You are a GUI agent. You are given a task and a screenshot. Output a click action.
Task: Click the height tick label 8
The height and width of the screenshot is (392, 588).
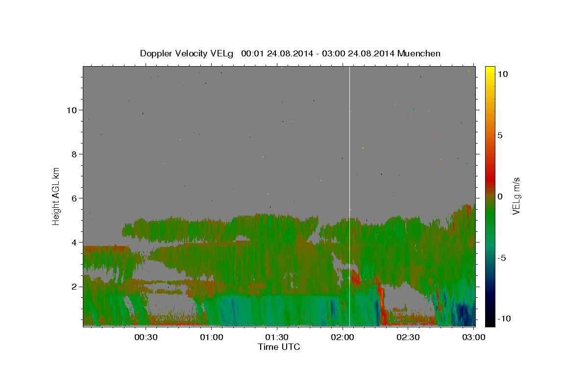[x=74, y=154]
